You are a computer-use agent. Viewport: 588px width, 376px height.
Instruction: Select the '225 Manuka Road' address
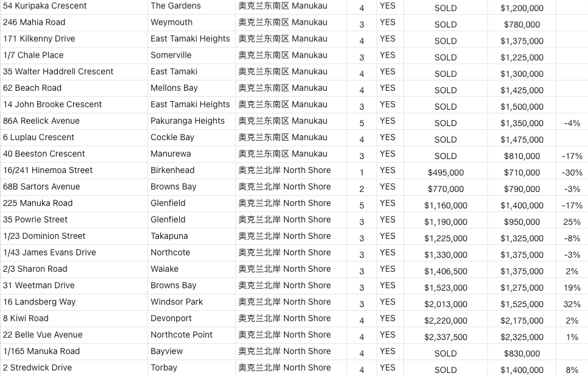click(74, 204)
